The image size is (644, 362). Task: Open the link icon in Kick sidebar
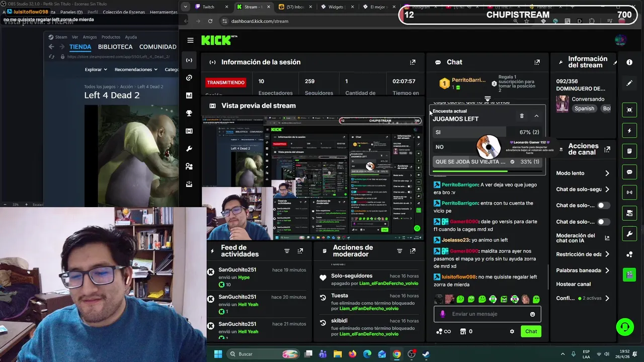189,78
